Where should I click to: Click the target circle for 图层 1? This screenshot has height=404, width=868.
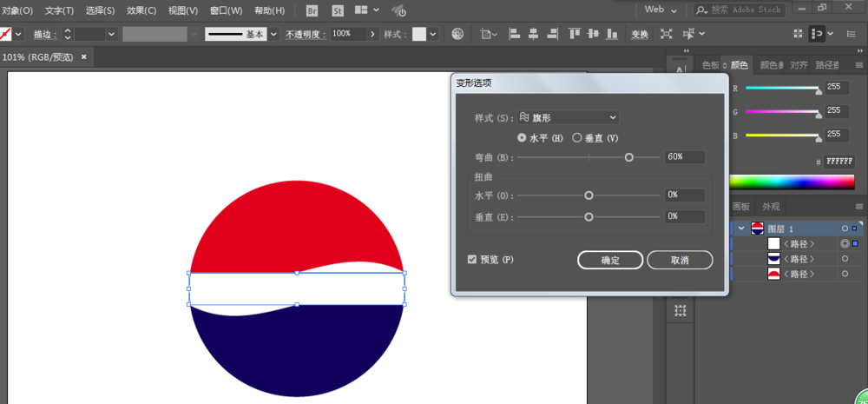pyautogui.click(x=845, y=228)
